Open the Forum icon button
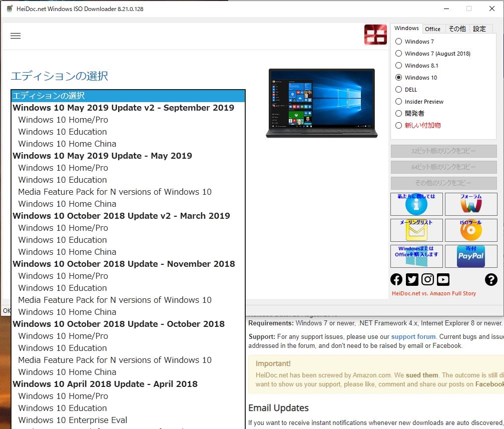Screen dimensions: 504x429 (471, 204)
